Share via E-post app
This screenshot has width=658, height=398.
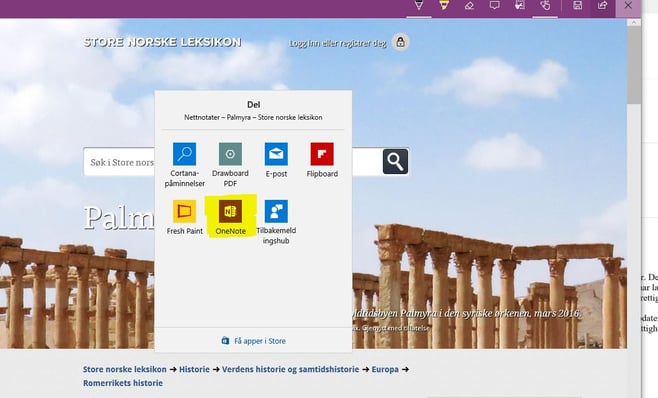pyautogui.click(x=276, y=160)
